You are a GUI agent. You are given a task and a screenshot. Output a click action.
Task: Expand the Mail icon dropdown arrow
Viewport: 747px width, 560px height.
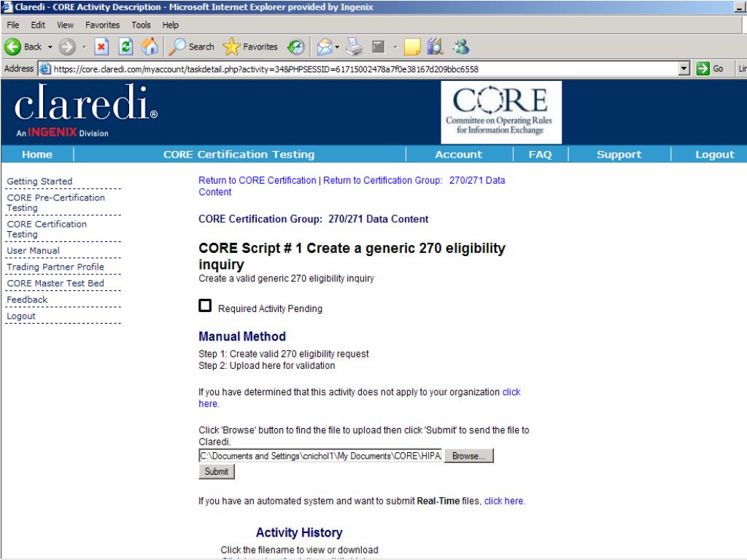[x=337, y=47]
